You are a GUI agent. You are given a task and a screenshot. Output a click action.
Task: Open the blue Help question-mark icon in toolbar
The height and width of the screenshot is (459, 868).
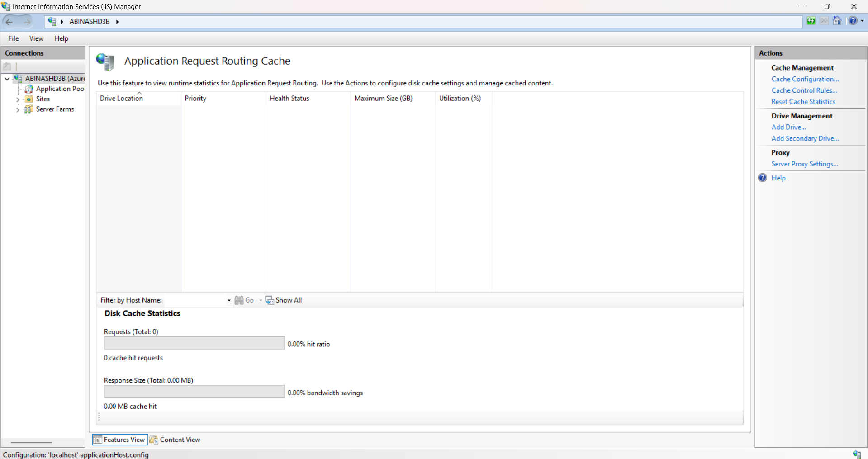853,21
